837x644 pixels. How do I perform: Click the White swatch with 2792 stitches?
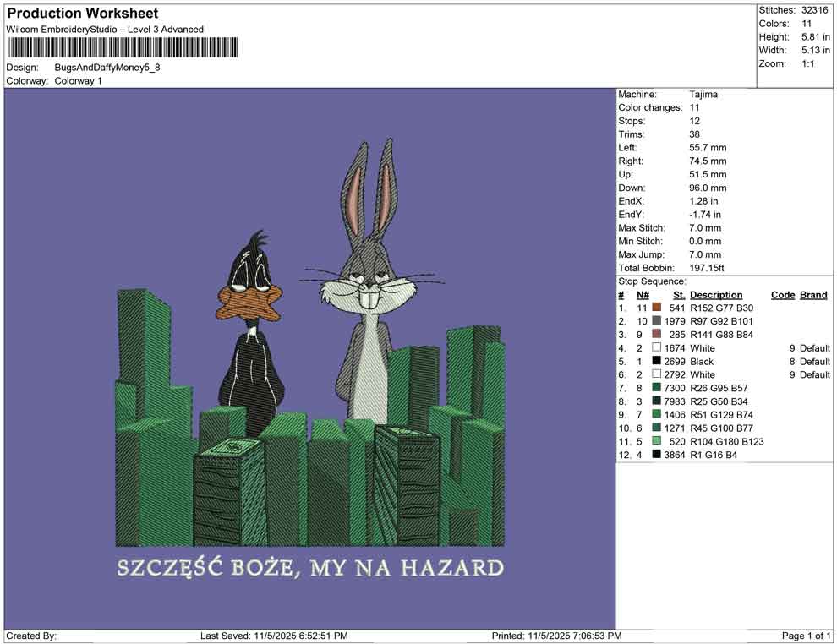(655, 374)
